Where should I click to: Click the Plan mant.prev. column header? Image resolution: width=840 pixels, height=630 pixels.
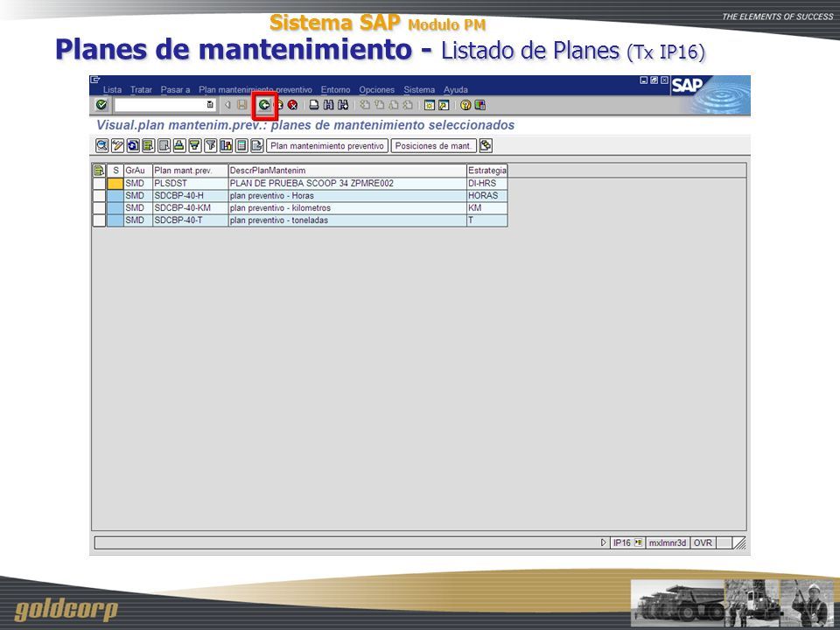point(190,171)
